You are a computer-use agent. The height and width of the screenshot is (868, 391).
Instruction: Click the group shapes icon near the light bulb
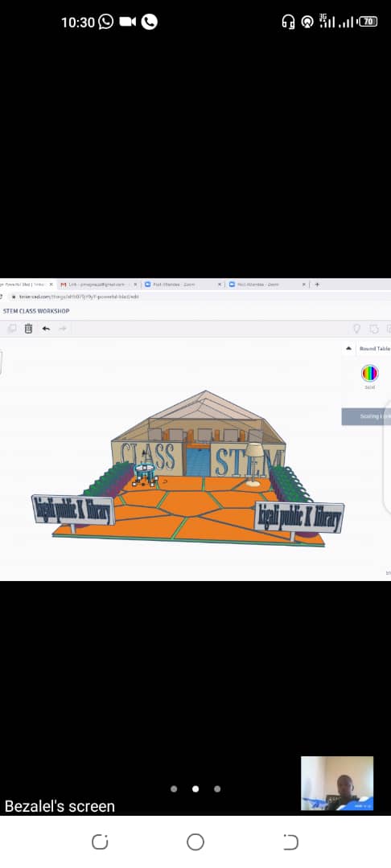pos(374,329)
